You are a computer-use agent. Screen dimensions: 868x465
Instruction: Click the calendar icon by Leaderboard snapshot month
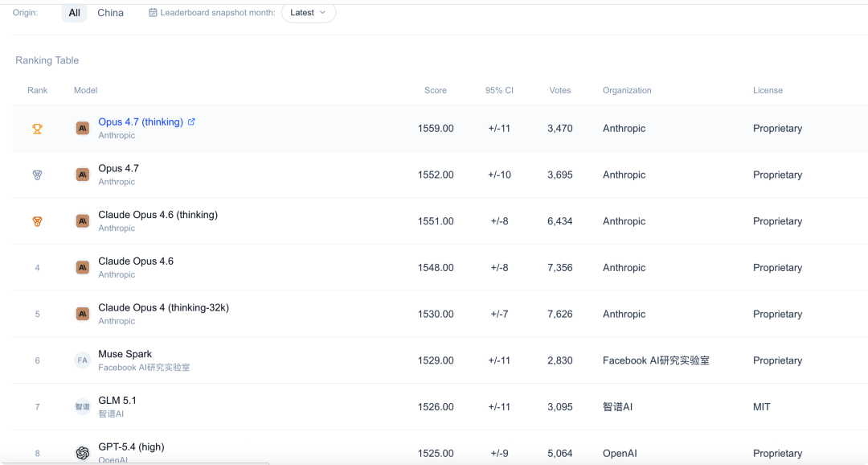click(x=153, y=13)
